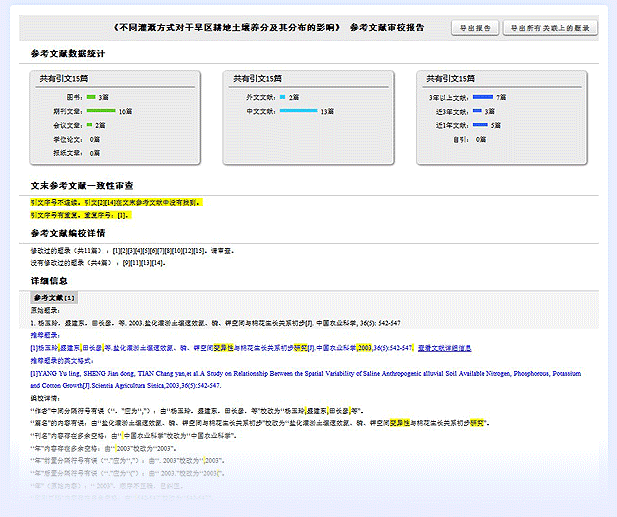
Task: Click the English citation starting with YANG Yu ling
Action: tap(306, 379)
